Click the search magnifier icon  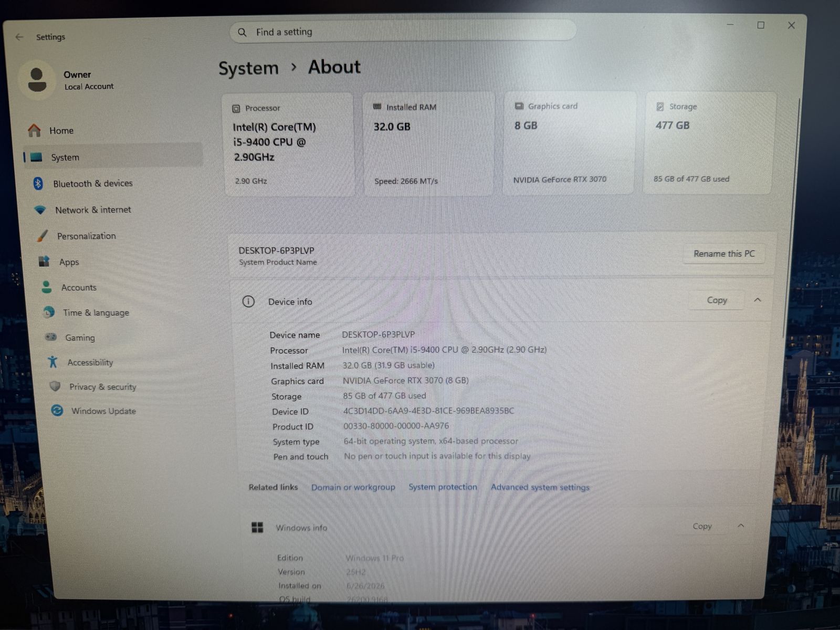pos(242,32)
